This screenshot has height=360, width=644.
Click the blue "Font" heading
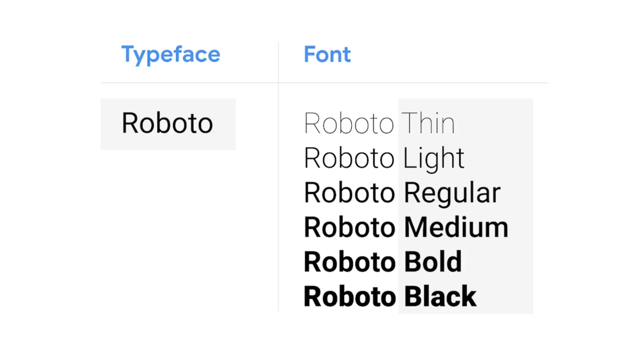(327, 54)
